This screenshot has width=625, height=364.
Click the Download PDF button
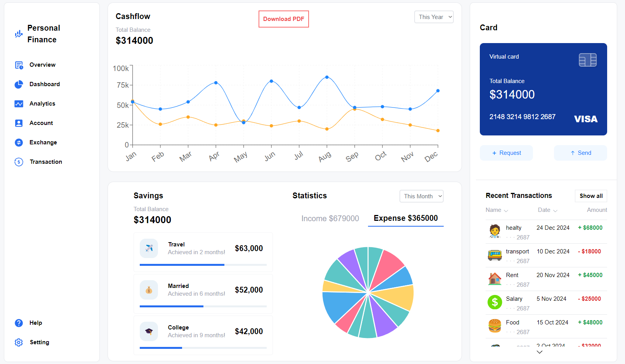[284, 19]
